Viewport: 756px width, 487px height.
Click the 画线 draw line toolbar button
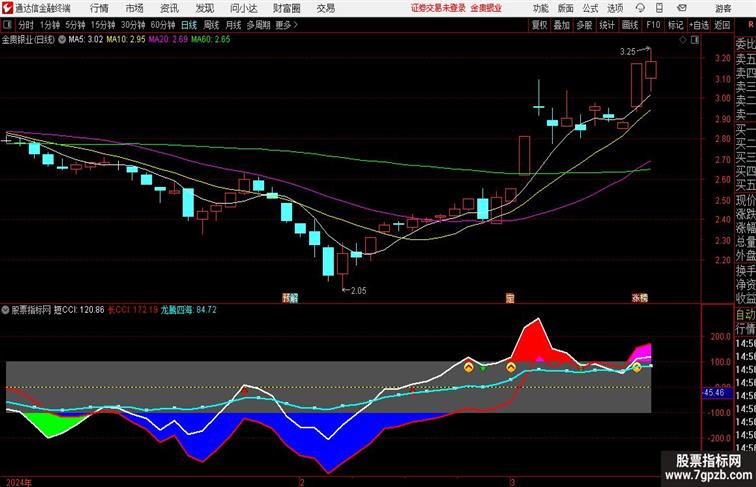tap(630, 25)
